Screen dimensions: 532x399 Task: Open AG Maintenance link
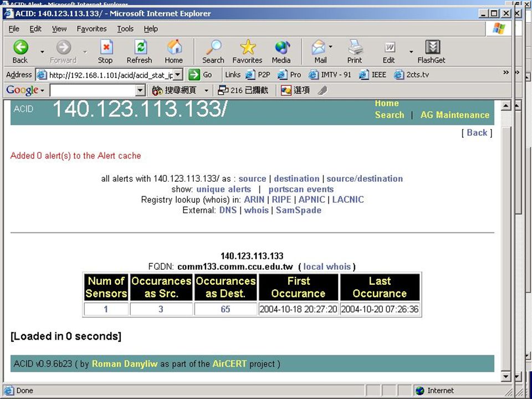455,115
